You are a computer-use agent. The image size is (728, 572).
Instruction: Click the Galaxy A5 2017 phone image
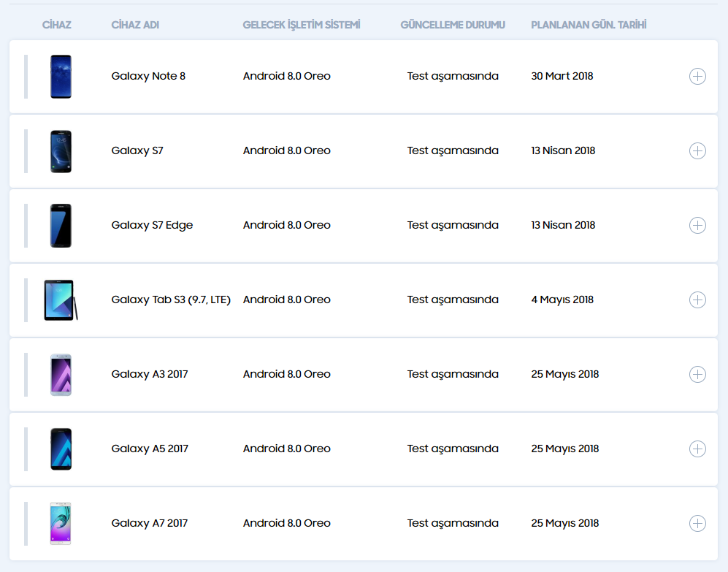click(61, 449)
